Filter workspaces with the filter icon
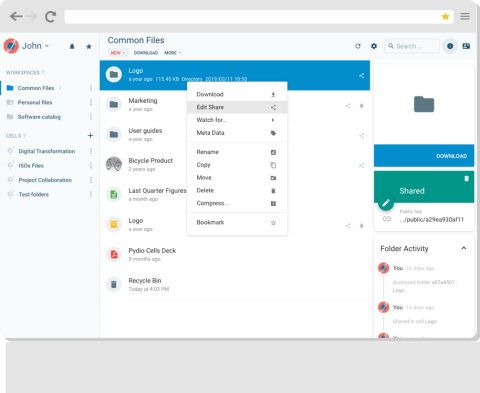480x393 pixels. 43,73
